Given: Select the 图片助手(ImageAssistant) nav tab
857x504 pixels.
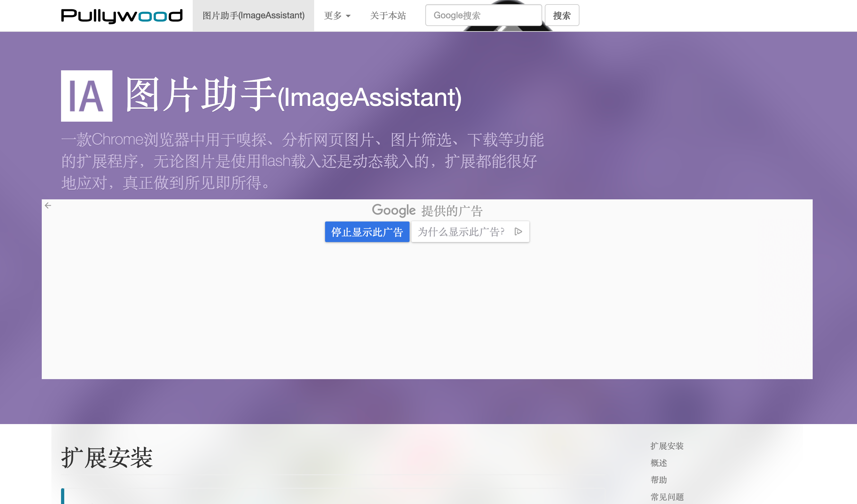Looking at the screenshot, I should pyautogui.click(x=253, y=16).
